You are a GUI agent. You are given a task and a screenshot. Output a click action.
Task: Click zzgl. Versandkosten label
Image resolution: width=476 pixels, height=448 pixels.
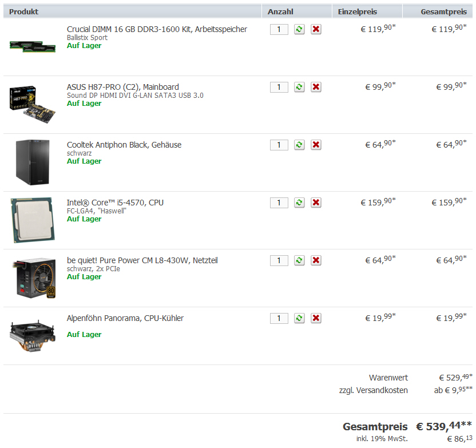coord(374,390)
